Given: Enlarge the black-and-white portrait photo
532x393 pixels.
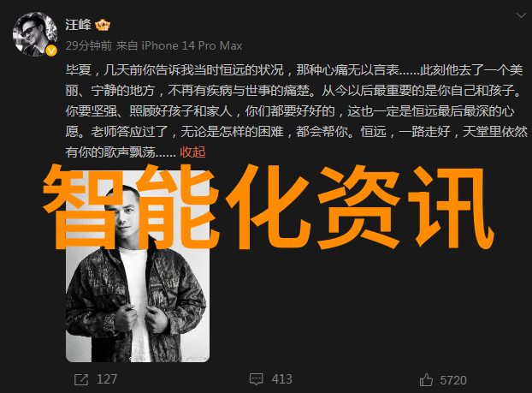Looking at the screenshot, I should click(x=138, y=266).
